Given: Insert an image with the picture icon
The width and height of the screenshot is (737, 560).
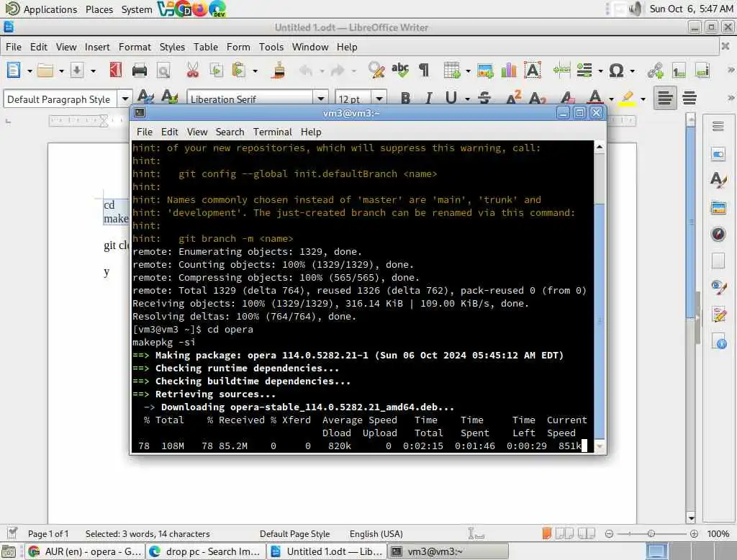Looking at the screenshot, I should point(485,71).
